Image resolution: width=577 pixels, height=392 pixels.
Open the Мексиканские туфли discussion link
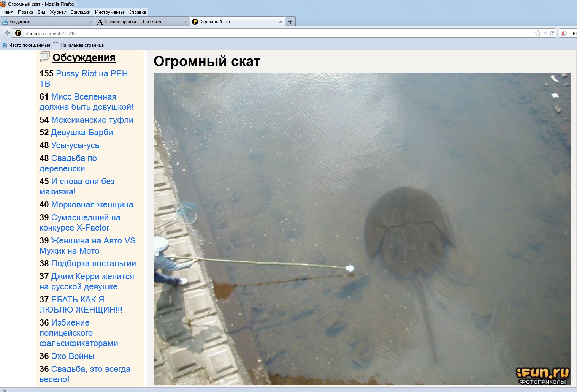(x=92, y=120)
